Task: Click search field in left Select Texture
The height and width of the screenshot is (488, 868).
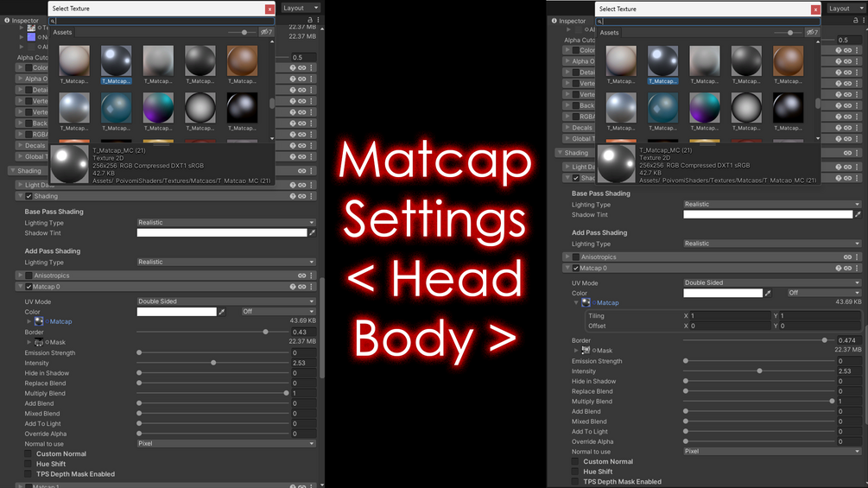Action: point(162,21)
